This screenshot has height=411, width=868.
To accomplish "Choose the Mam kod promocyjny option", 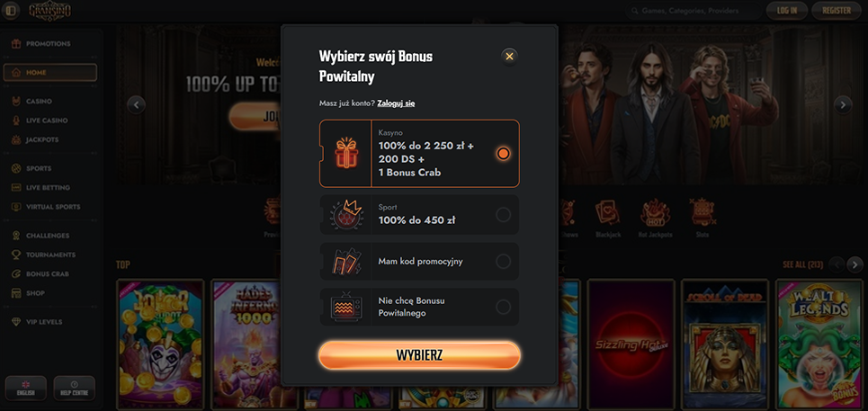I will tap(419, 261).
